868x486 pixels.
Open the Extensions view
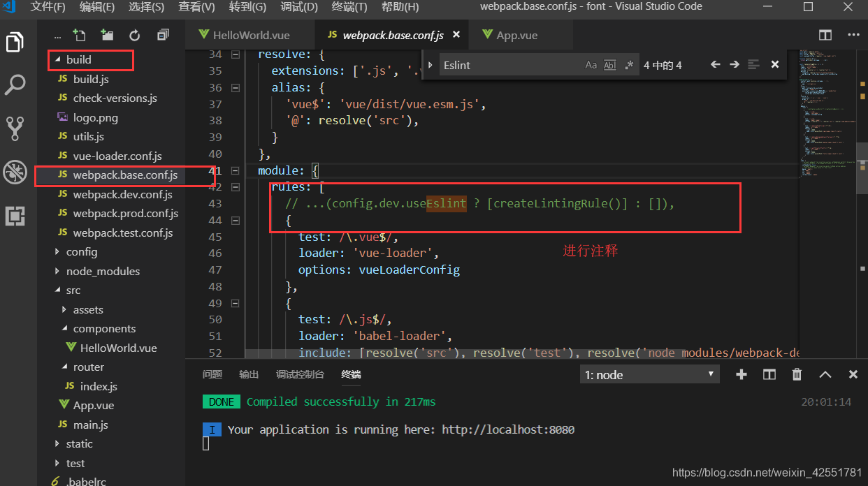coord(15,216)
